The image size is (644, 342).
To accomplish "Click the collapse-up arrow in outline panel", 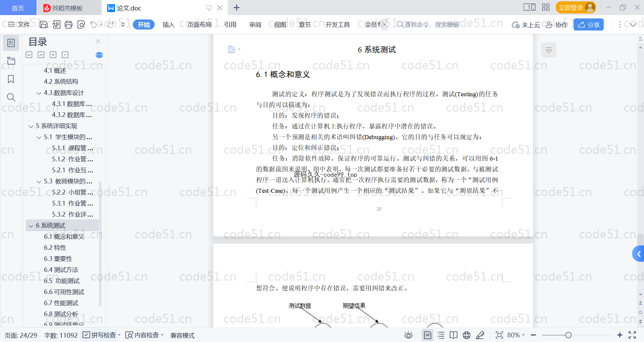I will point(41,55).
